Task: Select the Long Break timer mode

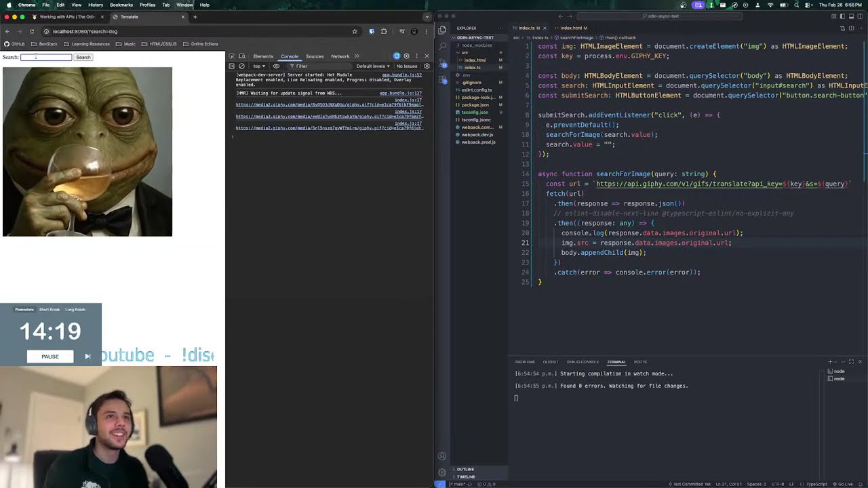Action: (75, 310)
